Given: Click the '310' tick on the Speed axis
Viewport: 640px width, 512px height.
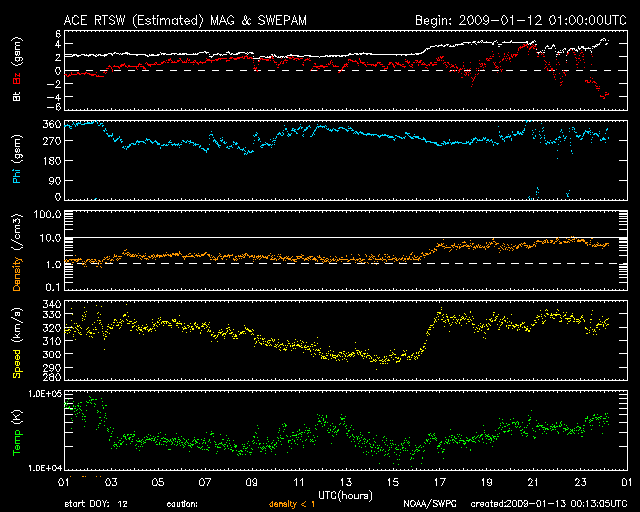Looking at the screenshot, I should point(52,341).
